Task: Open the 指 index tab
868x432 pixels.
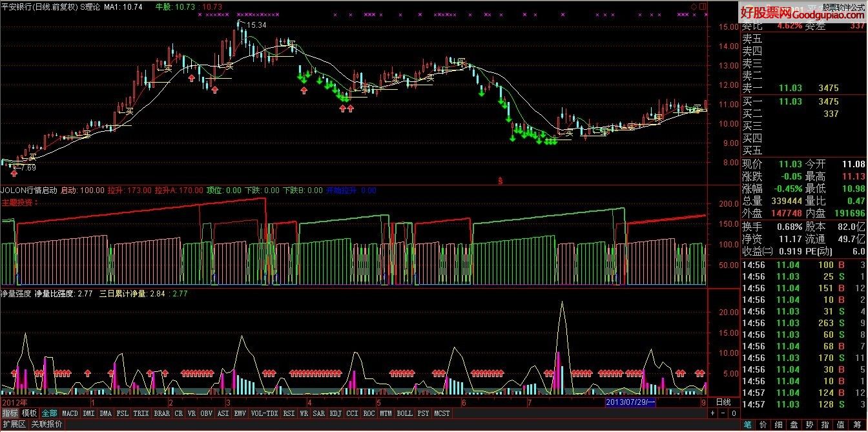Action: point(825,425)
